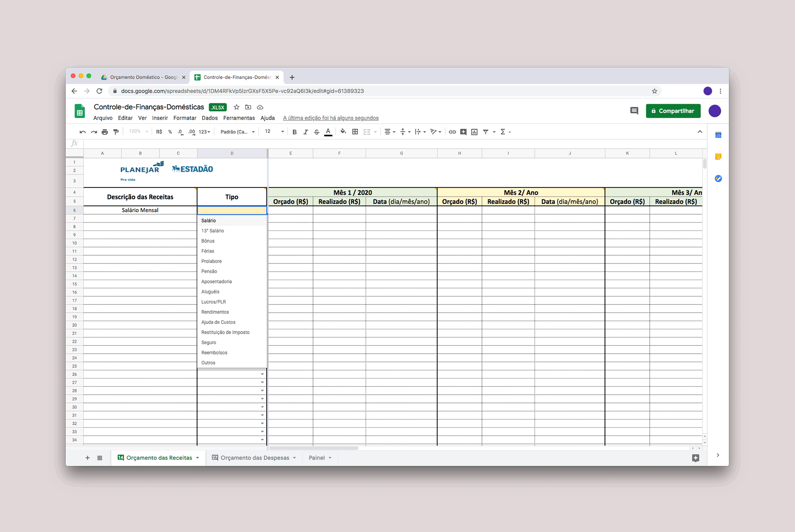Open the Formatar menu
The image size is (795, 532).
(184, 118)
